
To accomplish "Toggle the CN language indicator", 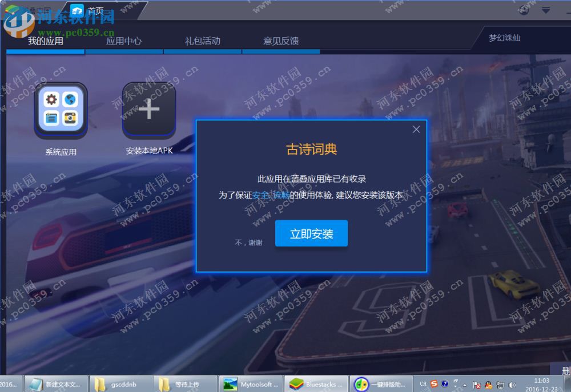I will click(423, 384).
